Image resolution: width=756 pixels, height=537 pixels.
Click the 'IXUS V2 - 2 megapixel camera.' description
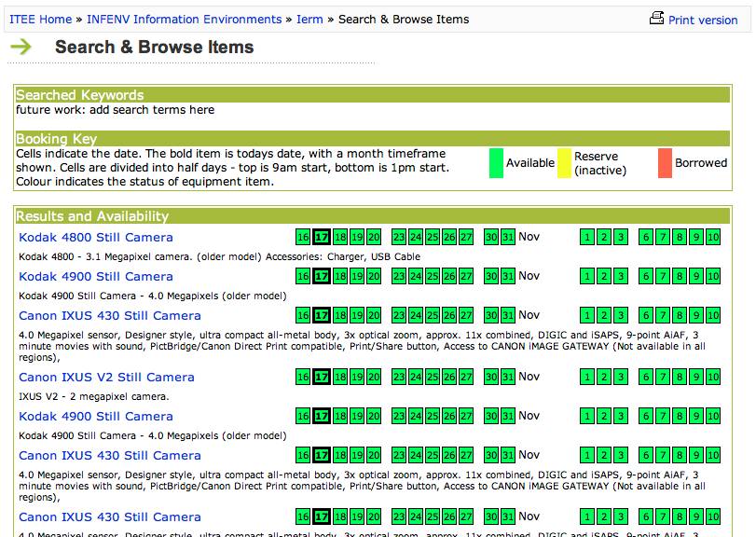[x=94, y=397]
